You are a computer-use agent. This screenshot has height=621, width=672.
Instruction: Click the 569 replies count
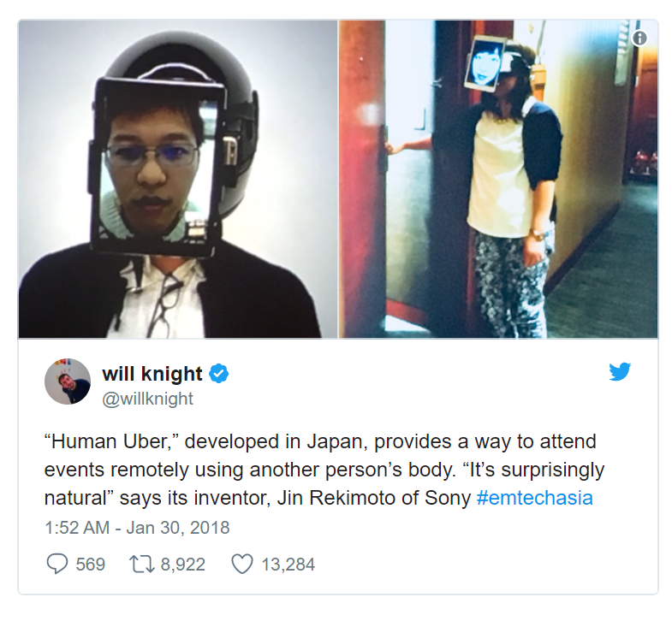91,565
